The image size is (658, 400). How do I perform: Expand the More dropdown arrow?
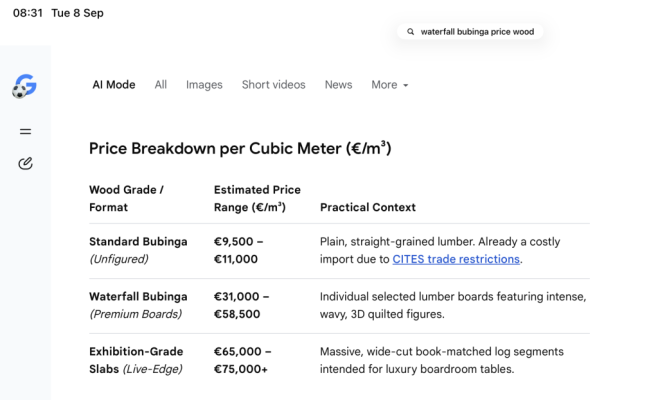[405, 85]
